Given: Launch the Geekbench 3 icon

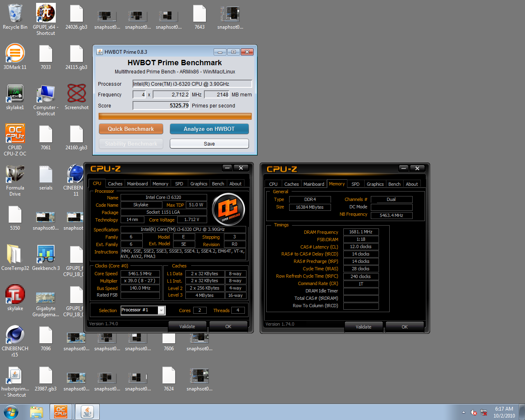Looking at the screenshot, I should tap(46, 258).
